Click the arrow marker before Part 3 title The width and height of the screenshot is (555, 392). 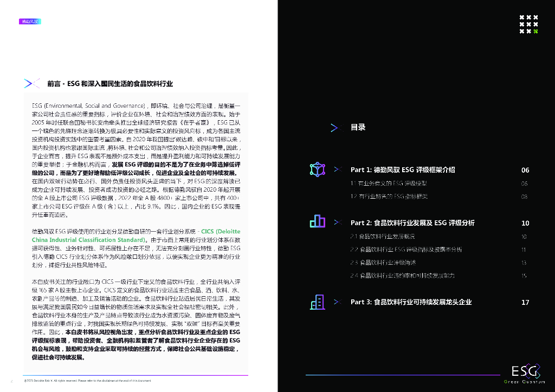tap(338, 302)
